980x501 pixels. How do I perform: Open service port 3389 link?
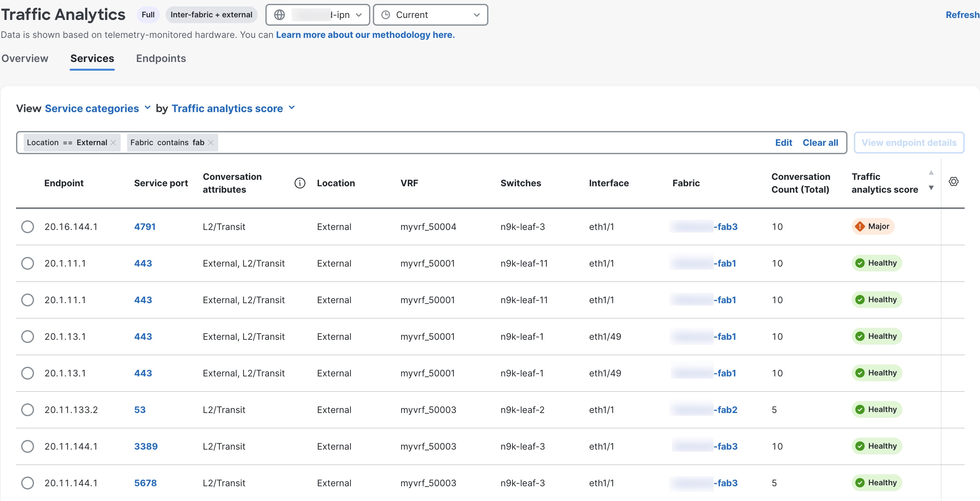pos(146,446)
